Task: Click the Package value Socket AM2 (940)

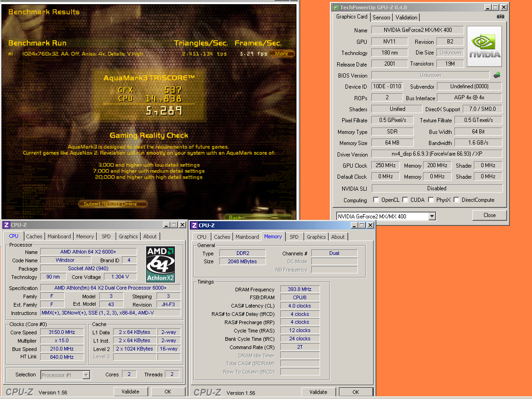Action: [88, 268]
